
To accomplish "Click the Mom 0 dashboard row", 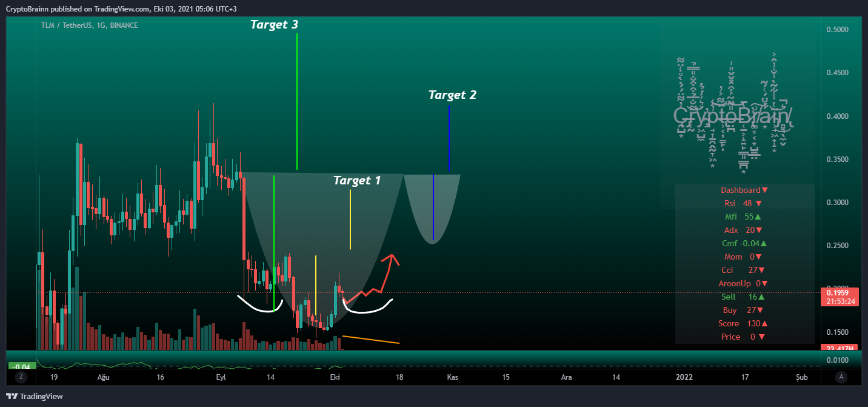I will (744, 257).
